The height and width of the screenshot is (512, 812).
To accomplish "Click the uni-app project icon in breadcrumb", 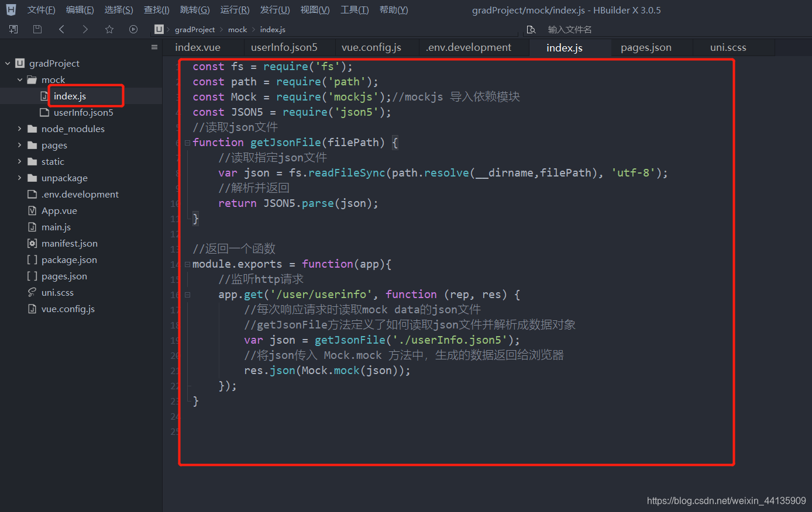I will coord(159,29).
